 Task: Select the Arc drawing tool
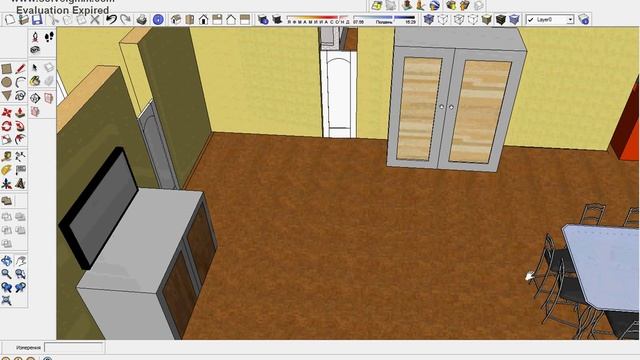(20, 82)
